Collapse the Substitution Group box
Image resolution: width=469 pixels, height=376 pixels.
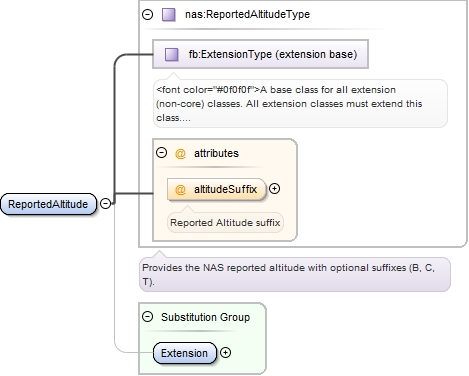click(147, 316)
